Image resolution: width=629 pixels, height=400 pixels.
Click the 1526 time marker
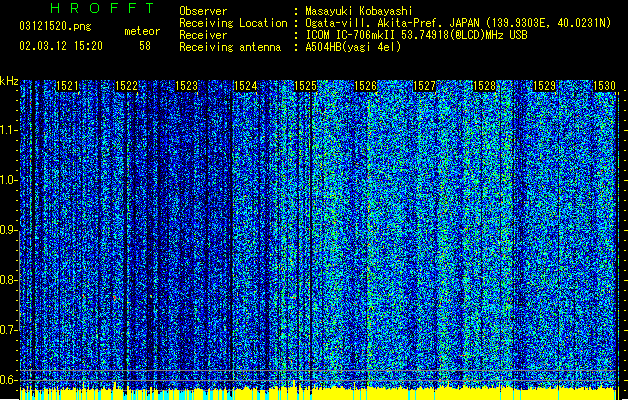[366, 86]
